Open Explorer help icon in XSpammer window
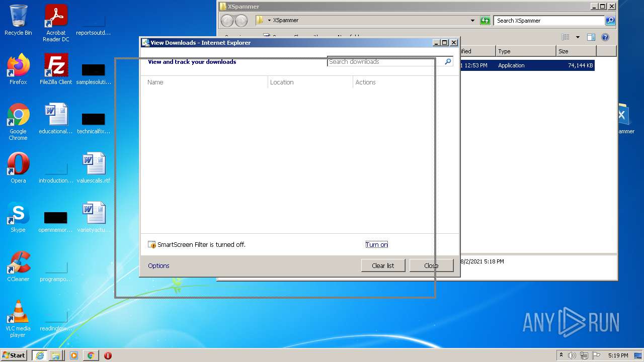Screen dimensions: 644x362 [x=605, y=37]
